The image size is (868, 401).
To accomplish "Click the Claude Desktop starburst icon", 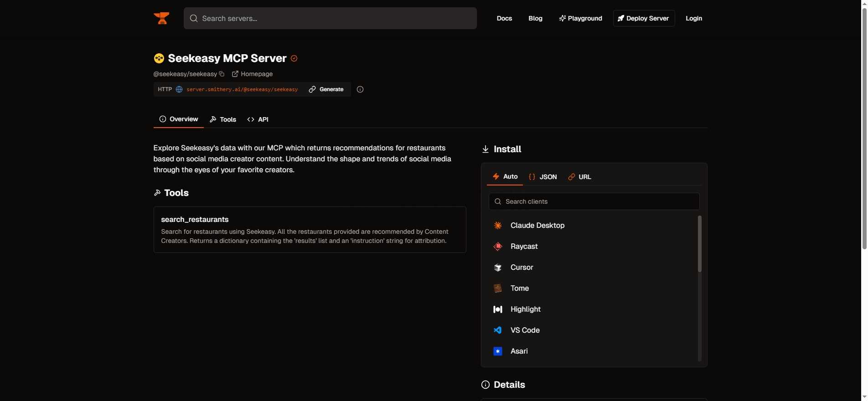I will coord(498,226).
